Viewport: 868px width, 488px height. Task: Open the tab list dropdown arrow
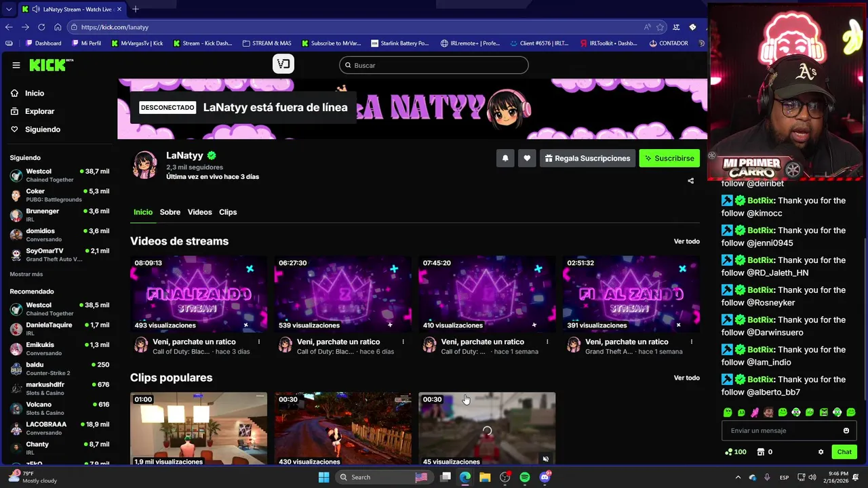click(8, 9)
